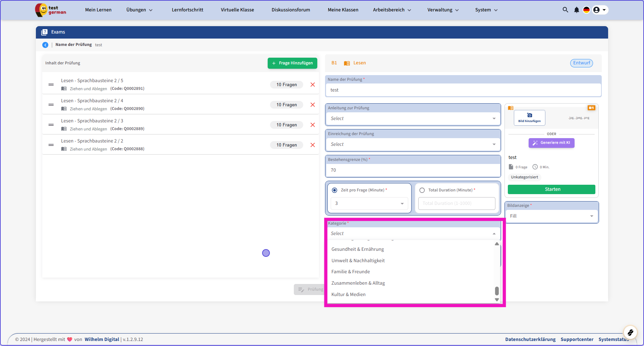Open the Bildanzeige Fill dropdown
Image resolution: width=644 pixels, height=346 pixels.
pyautogui.click(x=551, y=216)
